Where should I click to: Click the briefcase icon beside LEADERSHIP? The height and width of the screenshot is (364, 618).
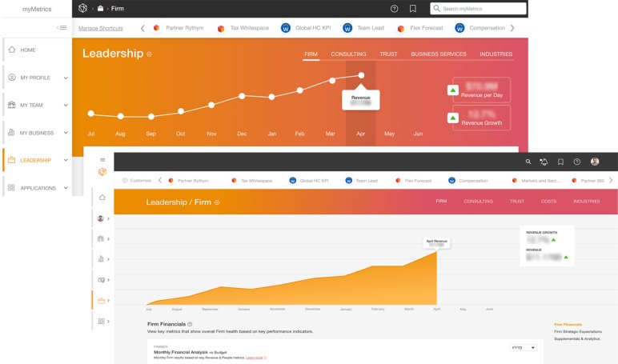(12, 160)
